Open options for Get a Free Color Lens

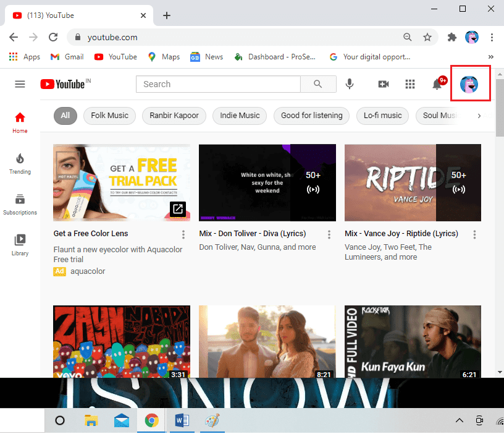(x=183, y=234)
